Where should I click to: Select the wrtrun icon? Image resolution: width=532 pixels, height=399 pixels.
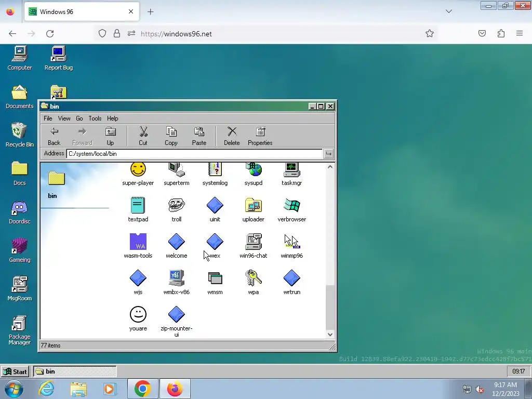[292, 278]
